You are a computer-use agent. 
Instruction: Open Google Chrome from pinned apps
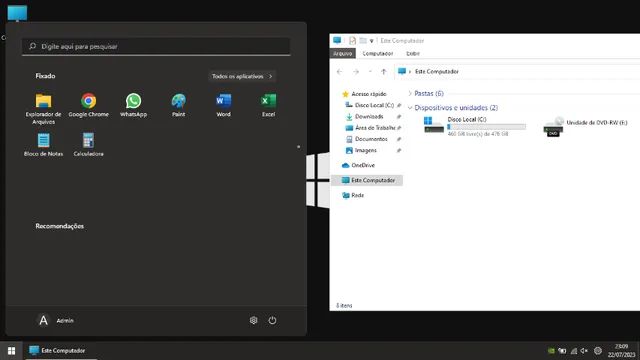89,105
